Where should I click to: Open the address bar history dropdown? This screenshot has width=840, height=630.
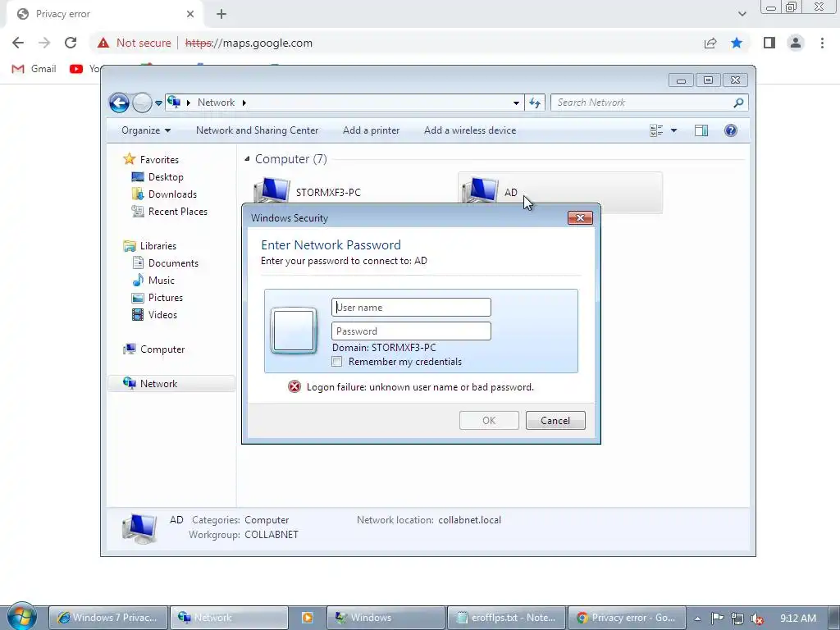coord(516,103)
